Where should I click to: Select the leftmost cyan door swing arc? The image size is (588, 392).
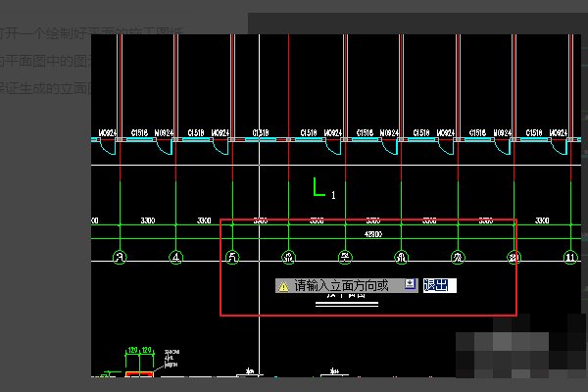click(111, 147)
